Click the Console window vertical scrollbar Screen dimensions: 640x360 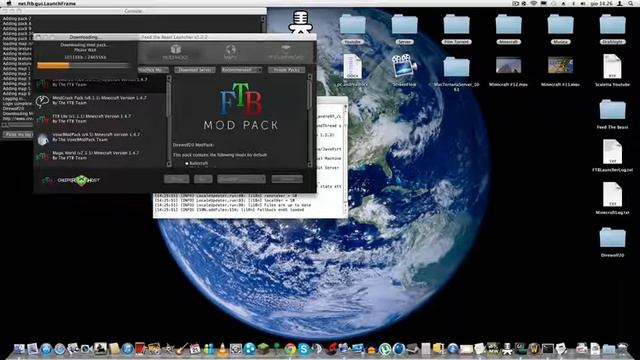(x=263, y=24)
